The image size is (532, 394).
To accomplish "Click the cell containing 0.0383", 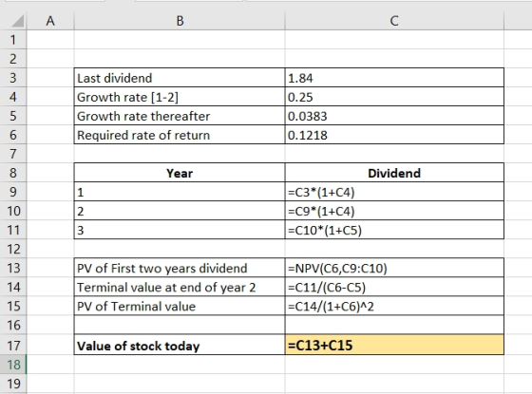I will coord(394,116).
